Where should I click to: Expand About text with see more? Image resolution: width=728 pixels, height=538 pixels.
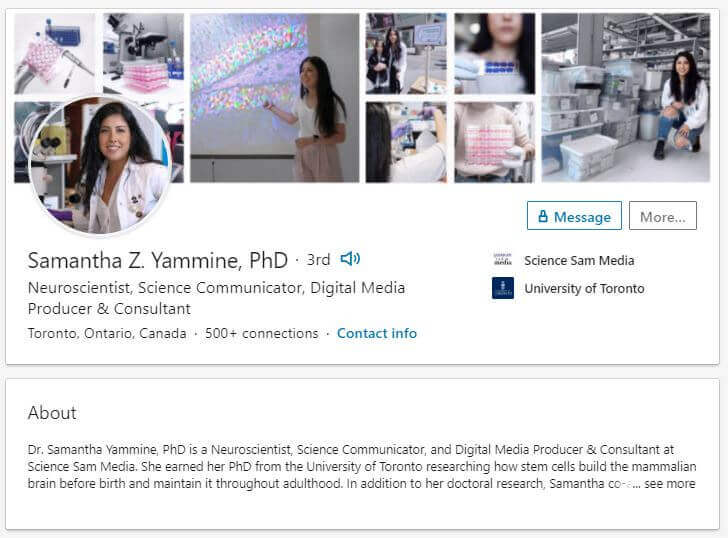[670, 484]
